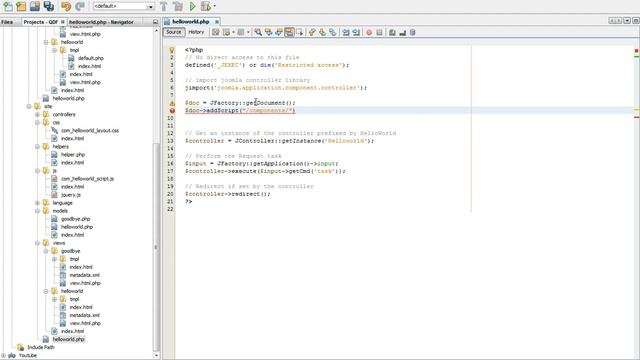Screen dimensions: 640x360
Task: Click the Stop Macro Recording icon
Action: click(379, 32)
